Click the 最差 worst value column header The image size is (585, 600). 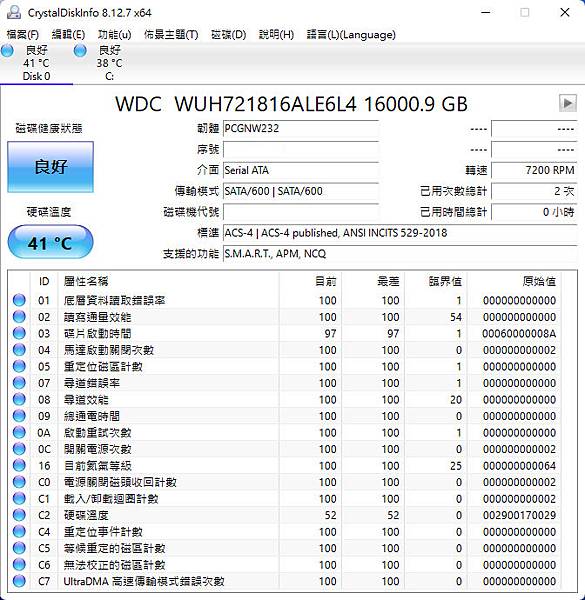(373, 282)
